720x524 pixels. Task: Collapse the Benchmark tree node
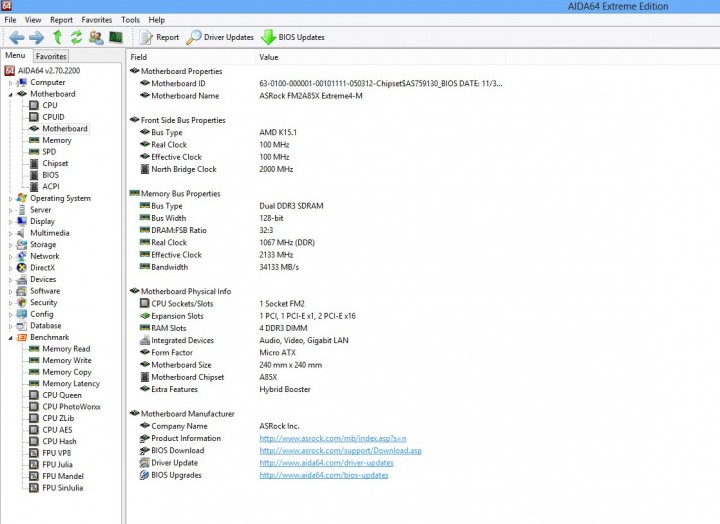[x=10, y=338]
